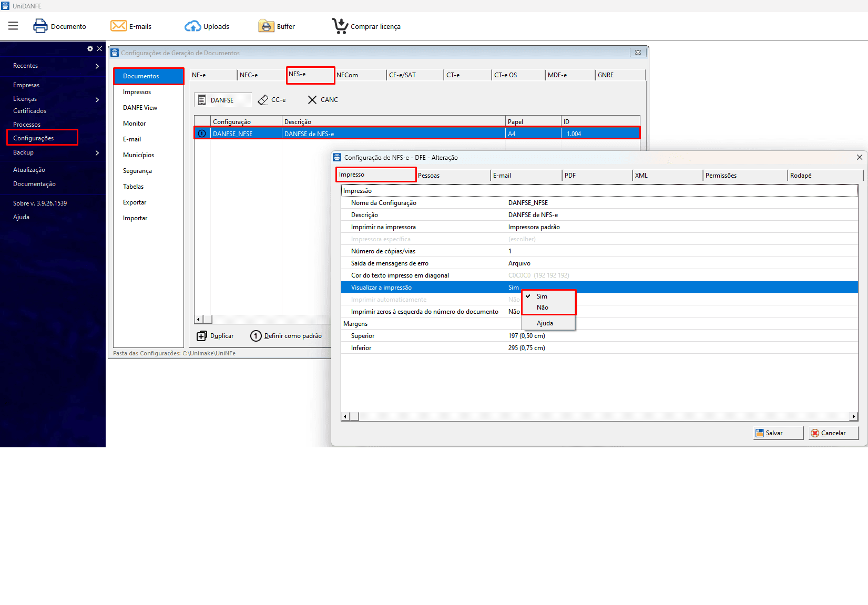Click the Número de cópias/vias value field

point(682,251)
